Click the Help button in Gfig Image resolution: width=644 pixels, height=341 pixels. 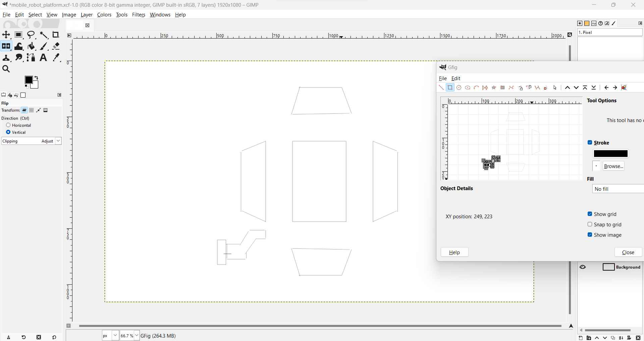pyautogui.click(x=454, y=252)
